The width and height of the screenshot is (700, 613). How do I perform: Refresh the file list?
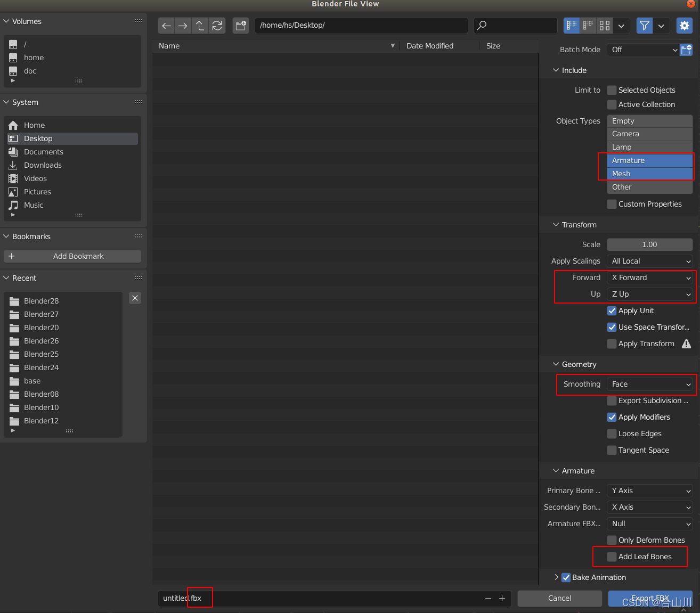(x=217, y=26)
